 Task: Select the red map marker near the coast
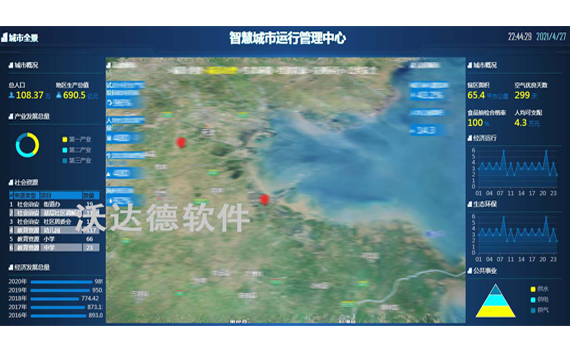pos(264,199)
